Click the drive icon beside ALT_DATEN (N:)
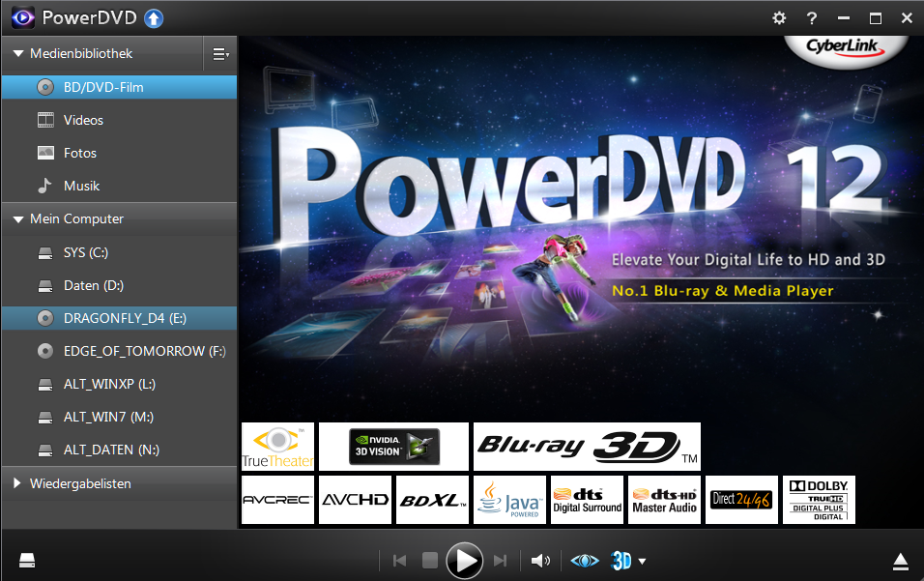 (x=45, y=450)
